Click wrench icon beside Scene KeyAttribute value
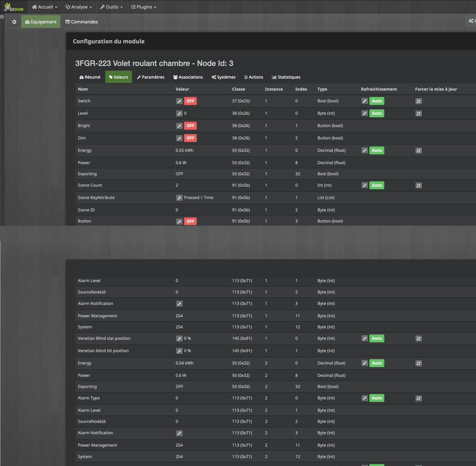476x466 pixels. click(180, 198)
